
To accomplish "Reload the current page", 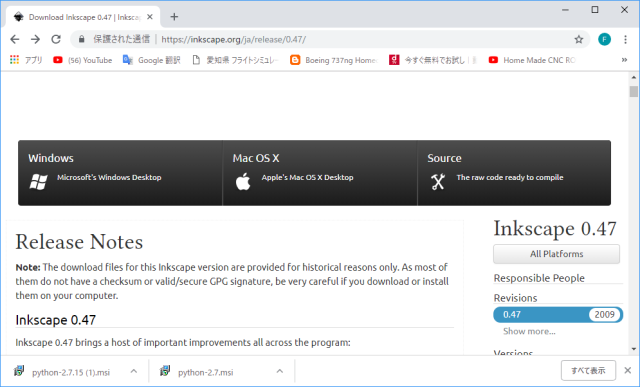I will tap(56, 39).
